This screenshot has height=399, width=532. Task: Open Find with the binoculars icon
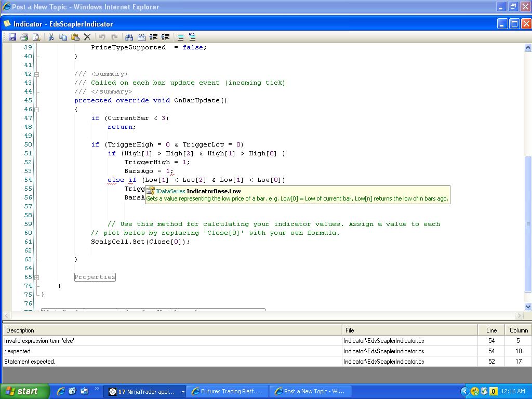point(129,37)
